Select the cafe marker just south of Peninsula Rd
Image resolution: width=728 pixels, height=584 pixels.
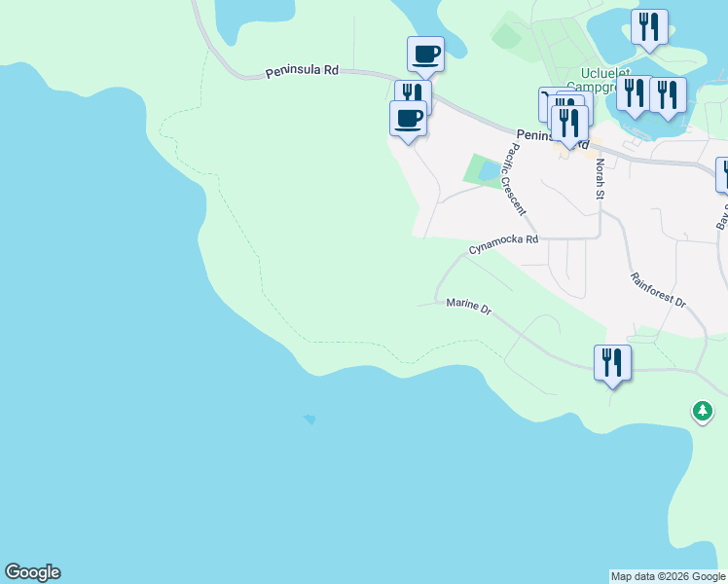(x=408, y=119)
